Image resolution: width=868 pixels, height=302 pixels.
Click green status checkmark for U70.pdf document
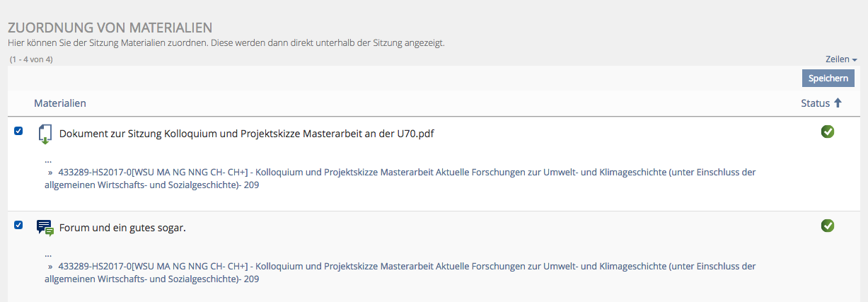(827, 131)
